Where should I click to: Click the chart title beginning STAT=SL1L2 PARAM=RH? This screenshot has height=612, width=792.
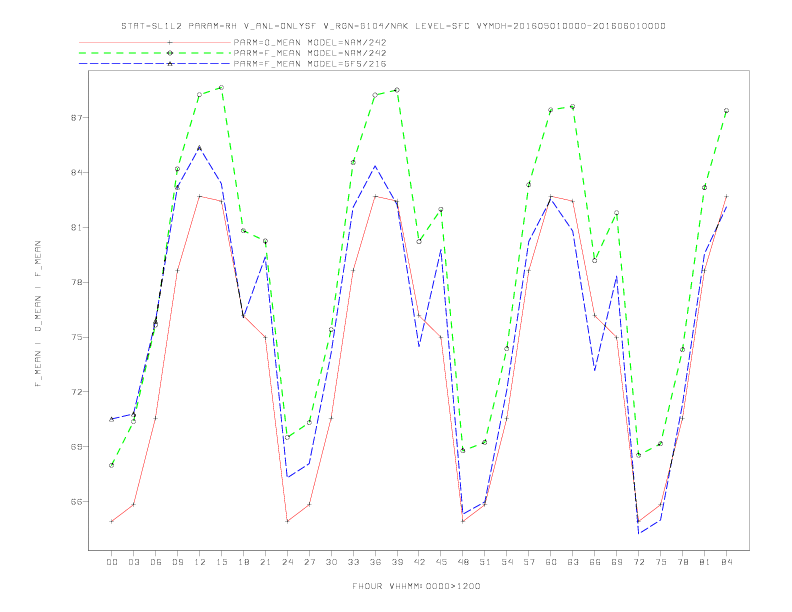[393, 26]
